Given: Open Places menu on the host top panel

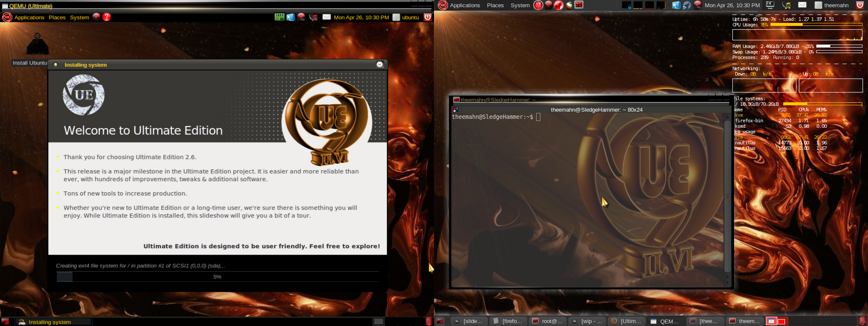Looking at the screenshot, I should coord(495,5).
